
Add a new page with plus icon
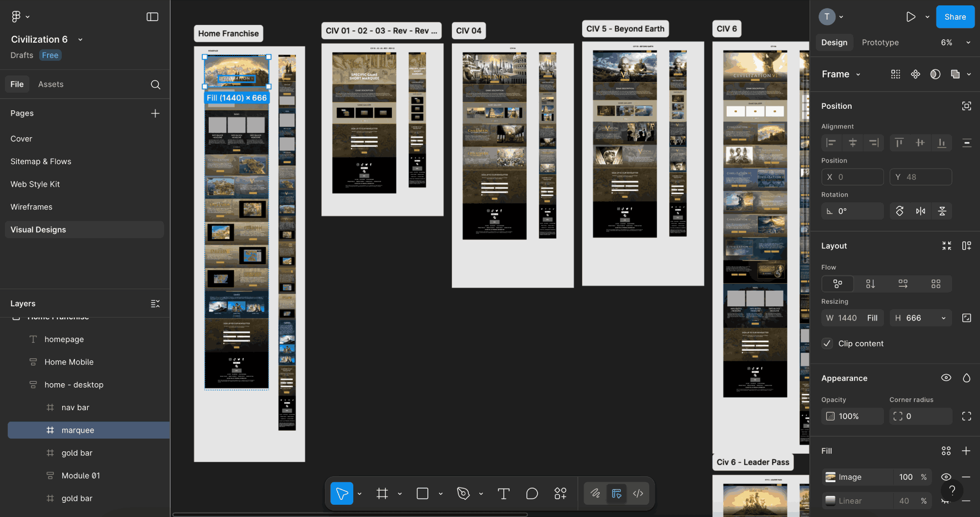[x=155, y=113]
